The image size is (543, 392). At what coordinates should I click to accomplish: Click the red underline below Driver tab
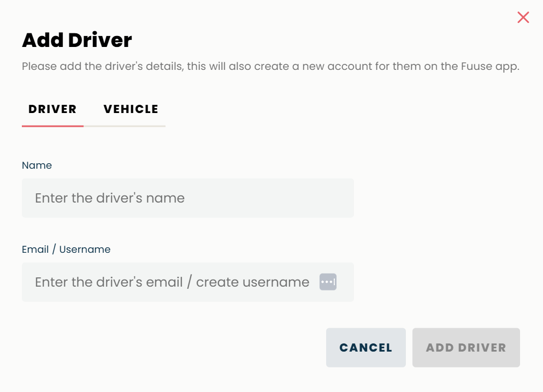(x=52, y=126)
